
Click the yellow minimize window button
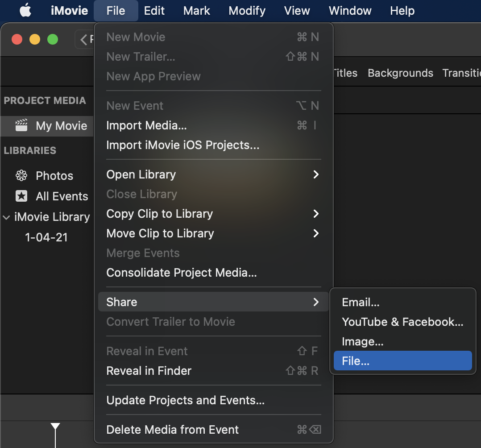pyautogui.click(x=35, y=39)
